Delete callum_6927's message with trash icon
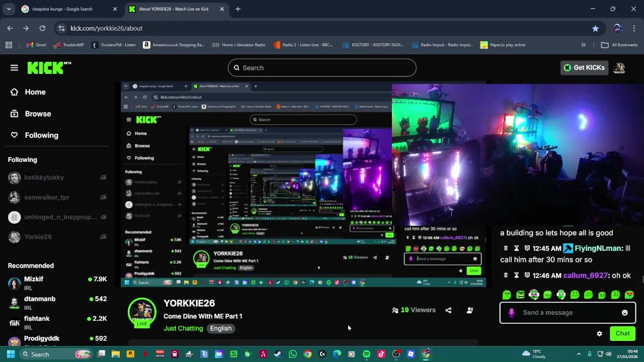Image resolution: width=644 pixels, height=362 pixels. coord(506,276)
